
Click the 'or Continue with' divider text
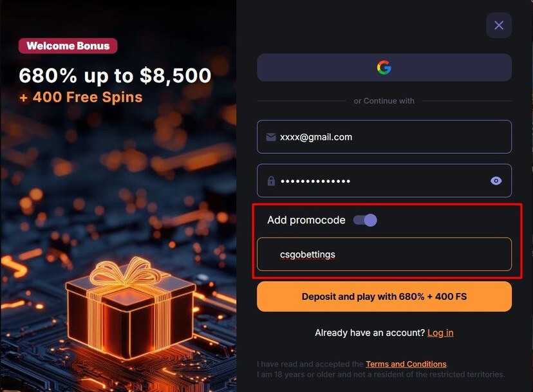pyautogui.click(x=384, y=101)
